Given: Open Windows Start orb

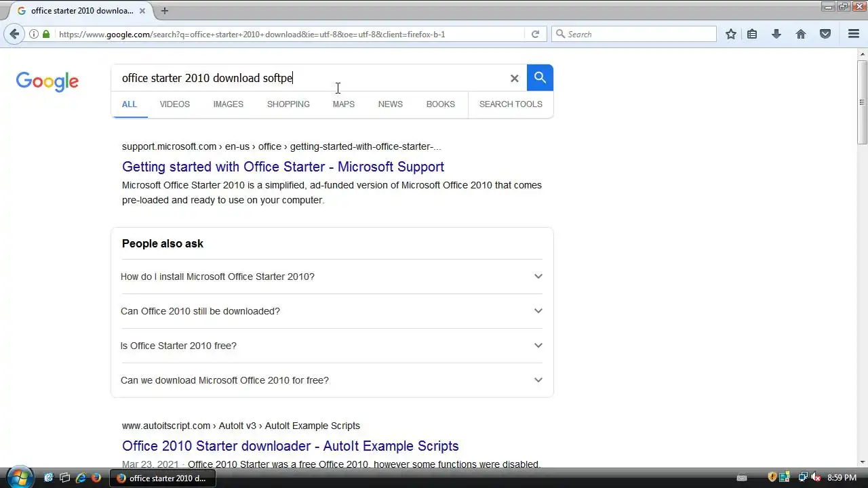Looking at the screenshot, I should (x=19, y=477).
